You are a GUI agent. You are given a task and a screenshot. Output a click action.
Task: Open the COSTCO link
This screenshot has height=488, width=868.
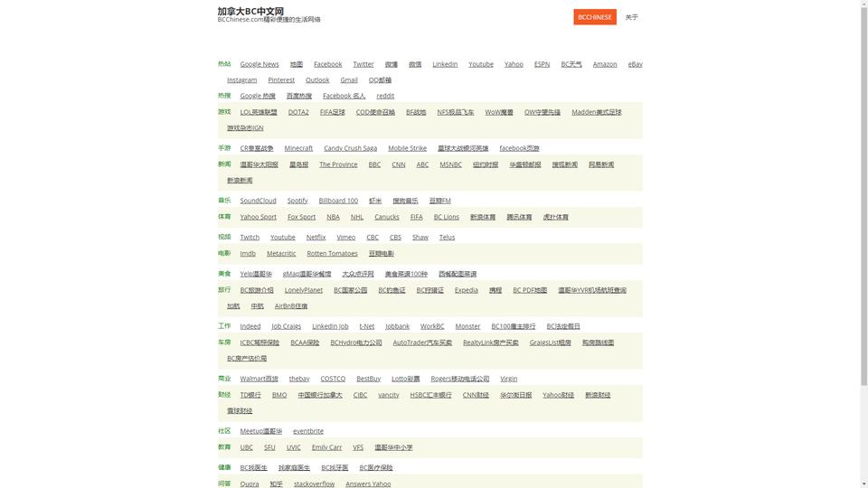(x=333, y=379)
